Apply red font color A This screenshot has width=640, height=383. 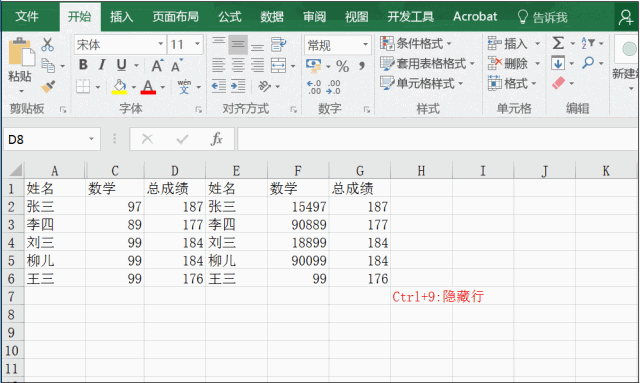click(x=148, y=87)
